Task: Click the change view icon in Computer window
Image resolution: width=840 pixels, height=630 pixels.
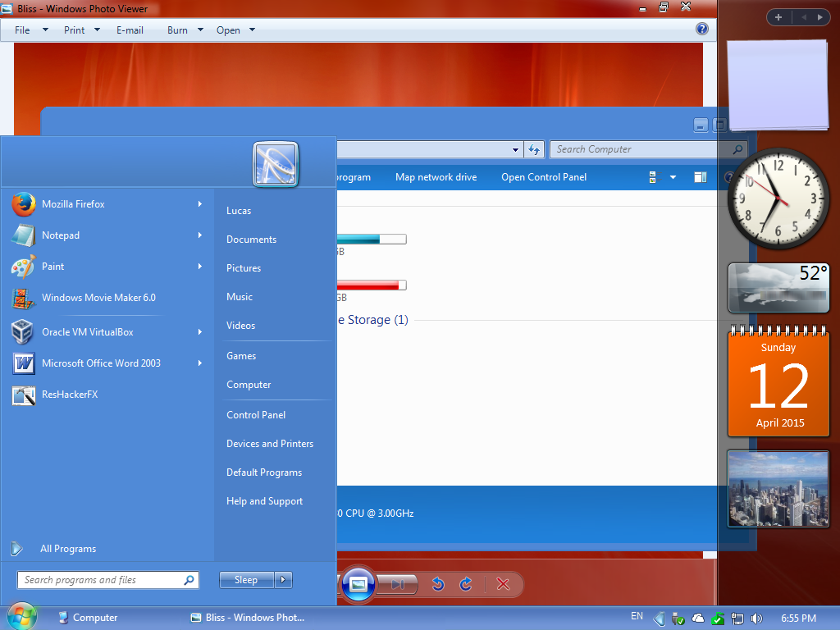Action: point(652,177)
